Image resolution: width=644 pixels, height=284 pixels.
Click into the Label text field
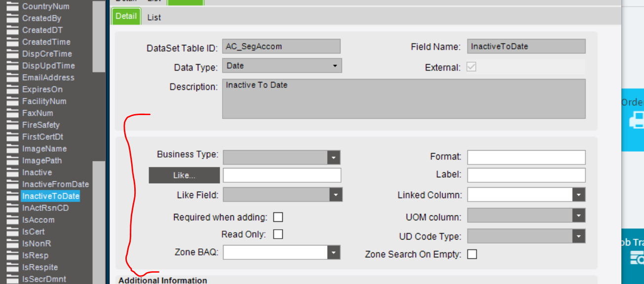click(x=526, y=175)
